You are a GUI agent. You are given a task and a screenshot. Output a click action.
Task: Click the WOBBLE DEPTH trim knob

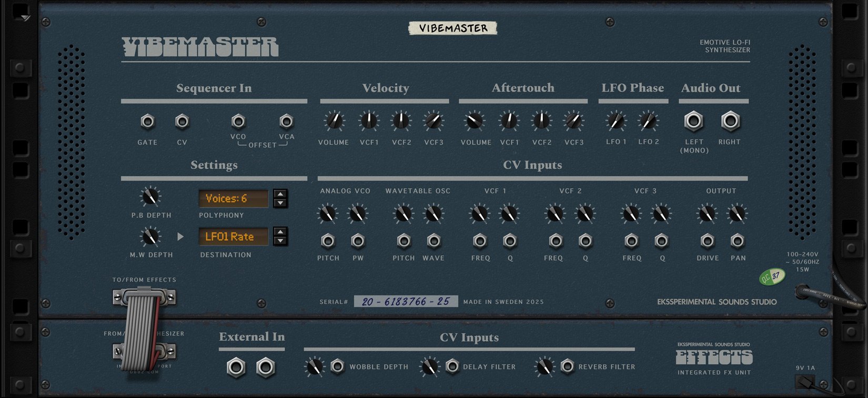[315, 366]
